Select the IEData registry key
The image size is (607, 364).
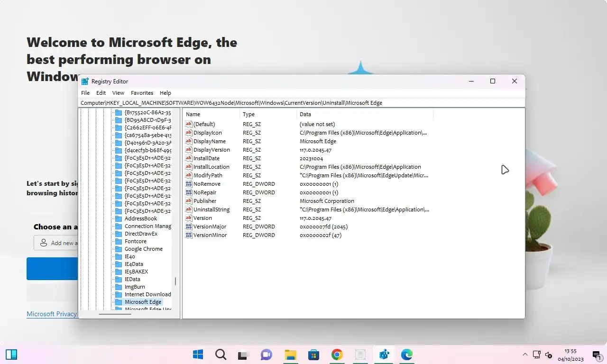pyautogui.click(x=132, y=279)
